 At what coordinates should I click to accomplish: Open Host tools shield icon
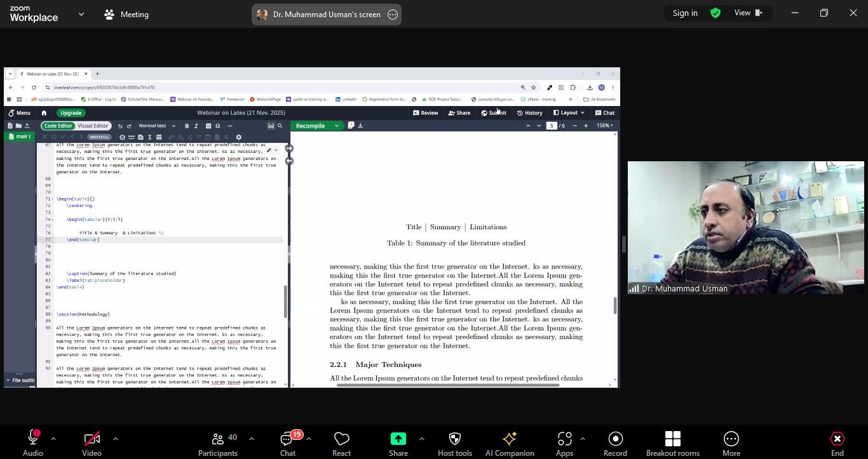(454, 443)
